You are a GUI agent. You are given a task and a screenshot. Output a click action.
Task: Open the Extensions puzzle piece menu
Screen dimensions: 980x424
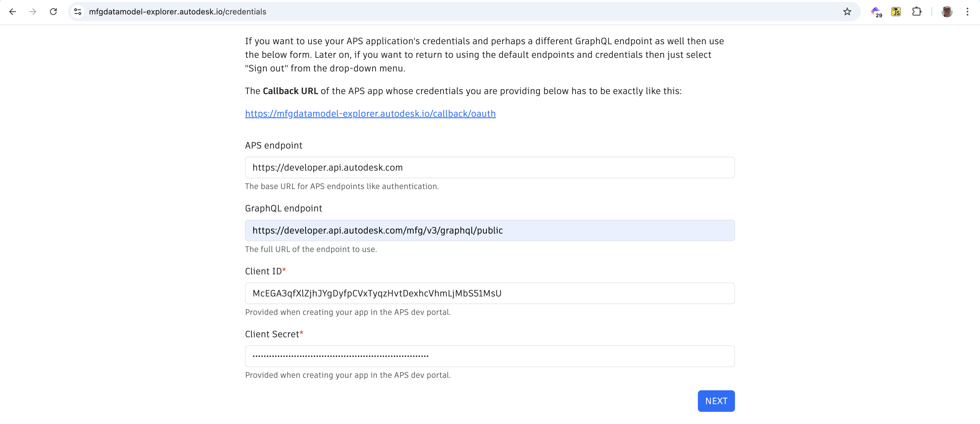point(916,12)
